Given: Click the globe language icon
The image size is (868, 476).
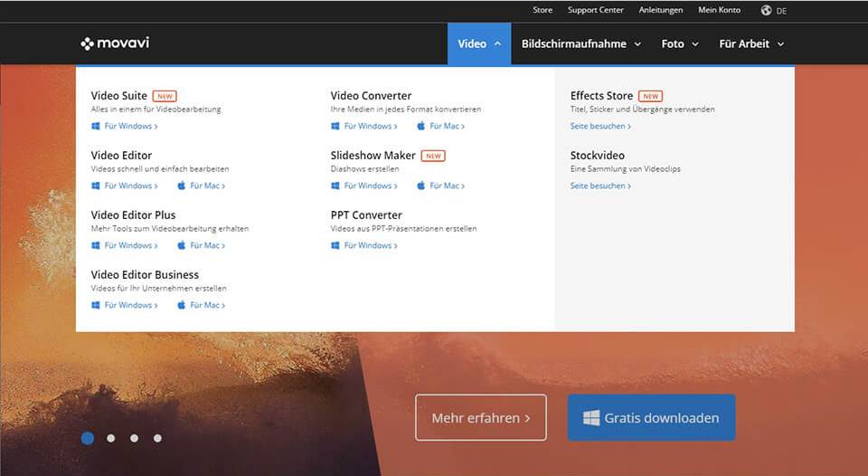Looking at the screenshot, I should point(766,10).
